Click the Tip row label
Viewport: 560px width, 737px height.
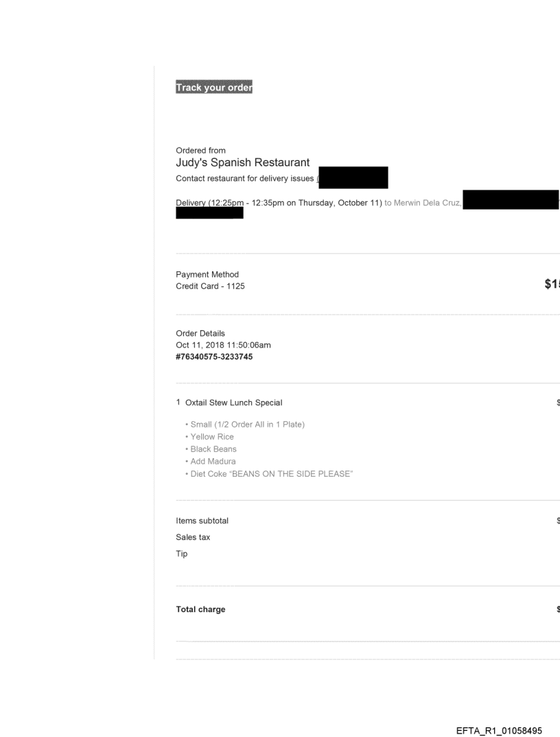click(x=181, y=553)
